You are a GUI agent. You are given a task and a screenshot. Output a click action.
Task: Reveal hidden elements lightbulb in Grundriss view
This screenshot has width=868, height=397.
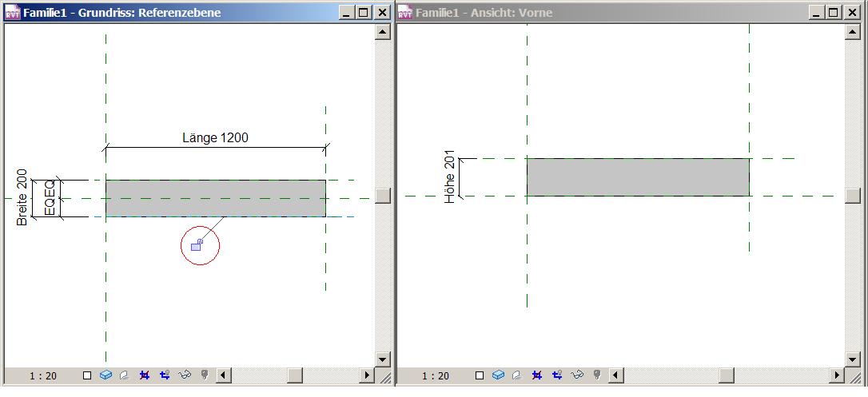tap(205, 375)
